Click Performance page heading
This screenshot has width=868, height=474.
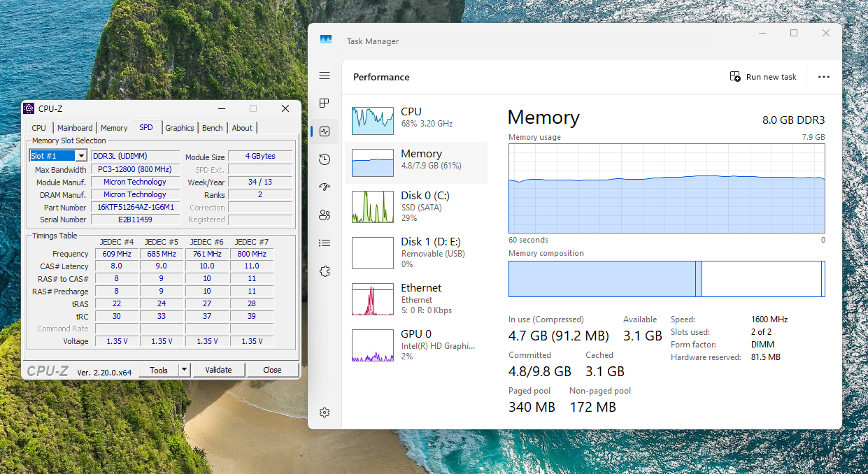[381, 77]
